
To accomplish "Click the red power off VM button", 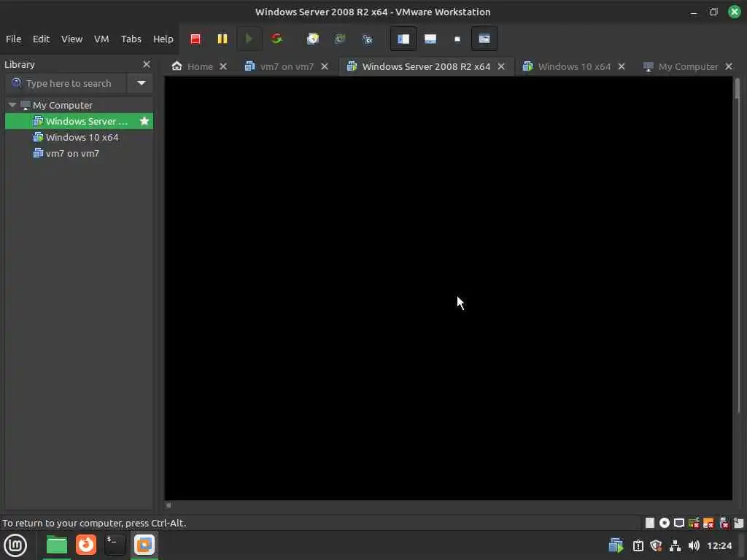I will click(196, 39).
